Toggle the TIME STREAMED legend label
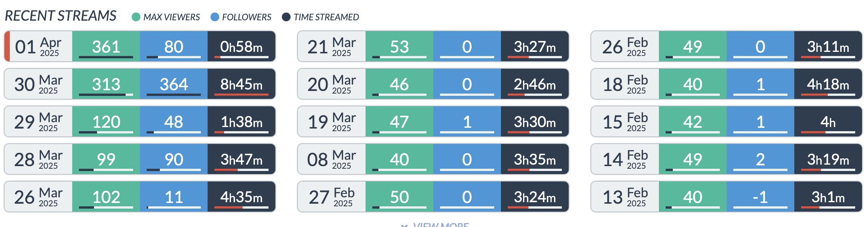 (x=326, y=17)
